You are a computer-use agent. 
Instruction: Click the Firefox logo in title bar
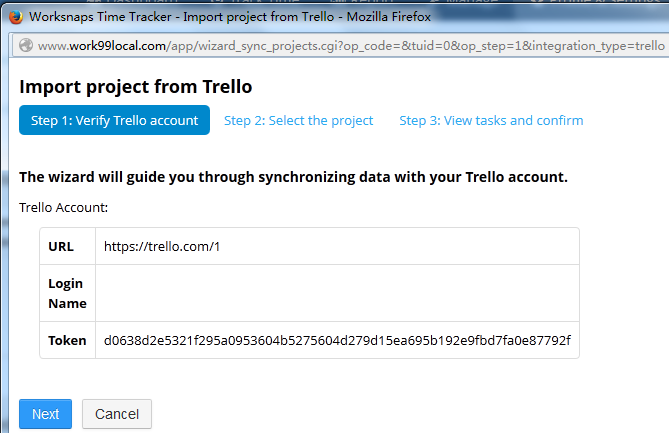15,17
